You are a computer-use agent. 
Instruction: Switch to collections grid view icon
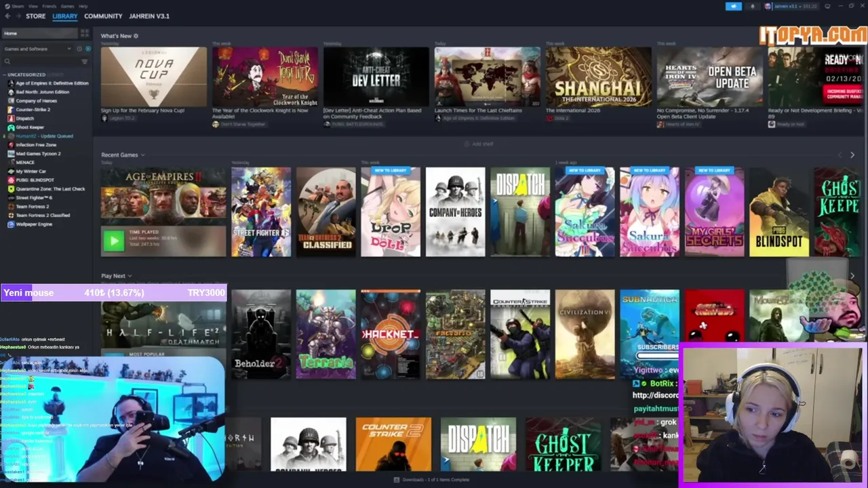tap(85, 33)
